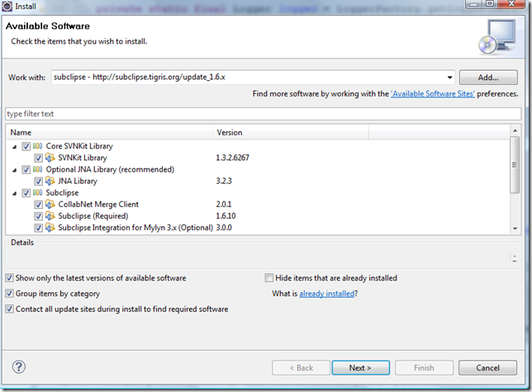Click the type filter text field

264,114
